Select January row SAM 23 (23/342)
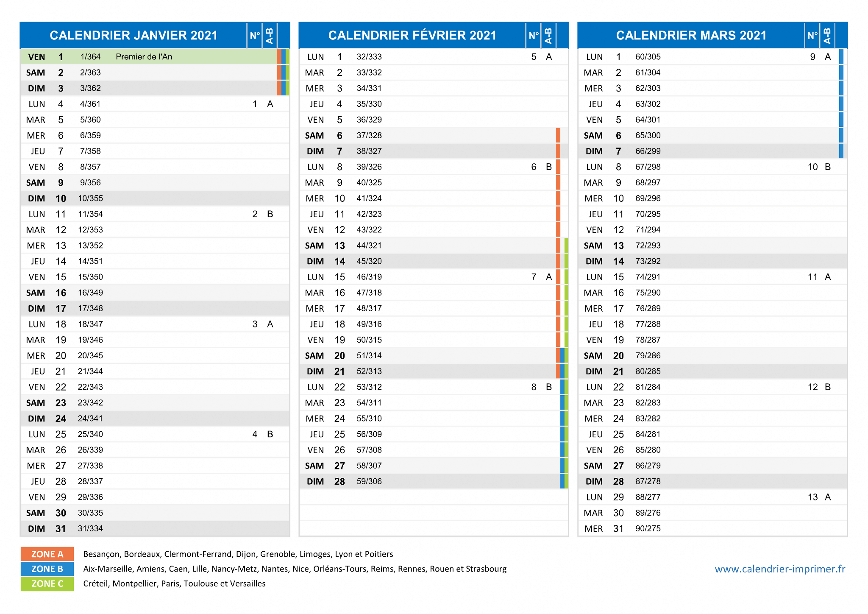868x614 pixels. pyautogui.click(x=155, y=403)
